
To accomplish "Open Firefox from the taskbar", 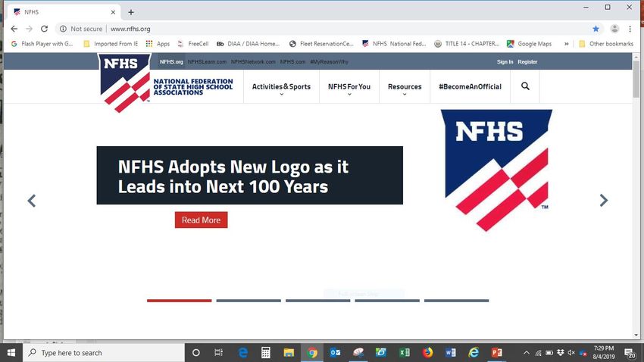I will click(x=427, y=353).
